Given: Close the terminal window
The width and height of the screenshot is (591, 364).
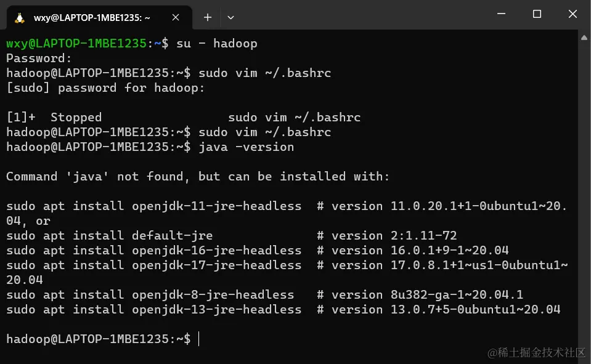Looking at the screenshot, I should [573, 14].
